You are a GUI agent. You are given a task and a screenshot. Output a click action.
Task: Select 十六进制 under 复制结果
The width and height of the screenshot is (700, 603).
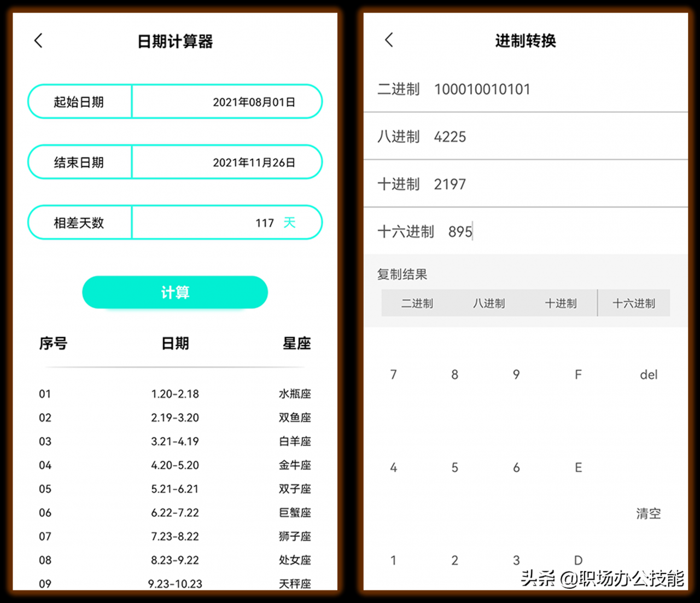coord(634,303)
